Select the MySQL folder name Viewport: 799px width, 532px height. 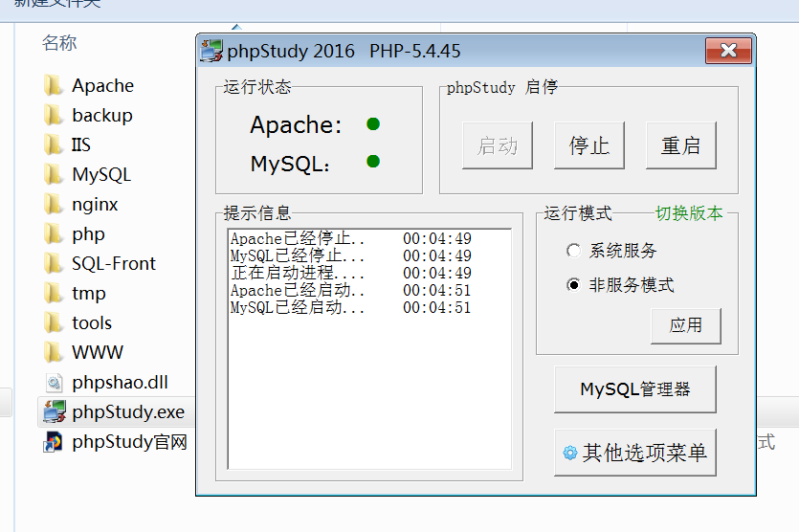pyautogui.click(x=101, y=175)
